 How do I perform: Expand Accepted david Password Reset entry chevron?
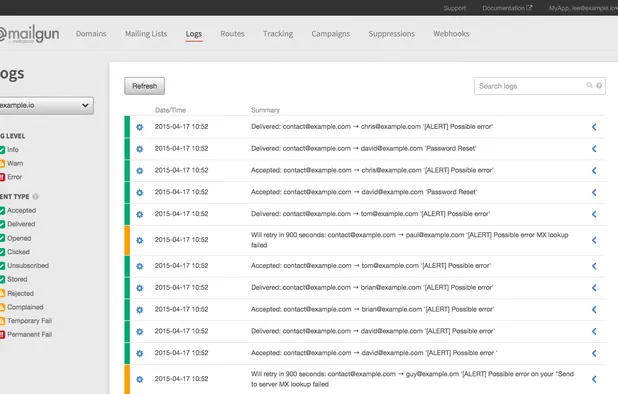[x=594, y=192]
